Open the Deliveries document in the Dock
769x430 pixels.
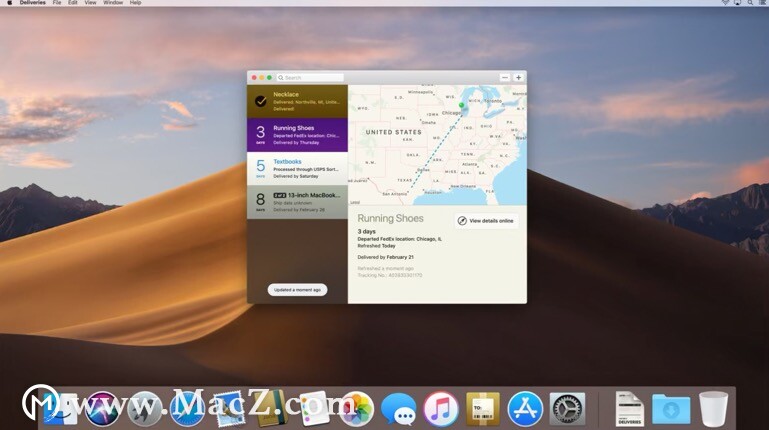[629, 408]
